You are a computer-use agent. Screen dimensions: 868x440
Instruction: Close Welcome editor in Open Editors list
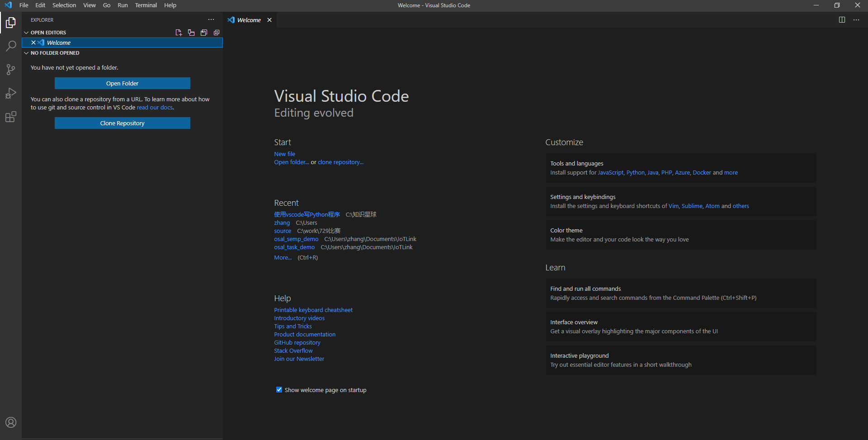33,43
